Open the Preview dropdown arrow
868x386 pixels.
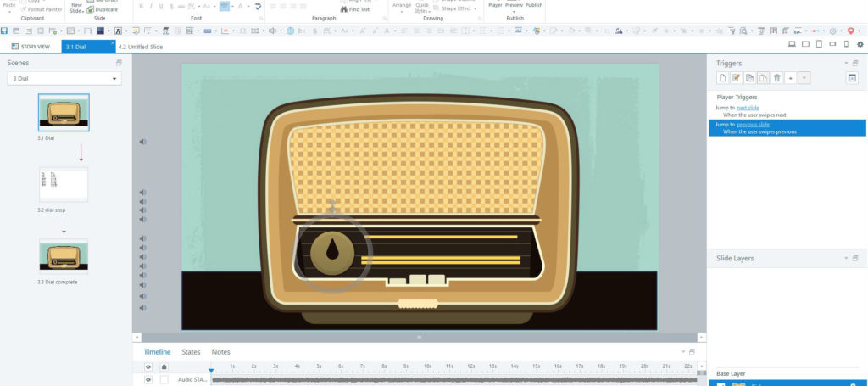tap(514, 12)
